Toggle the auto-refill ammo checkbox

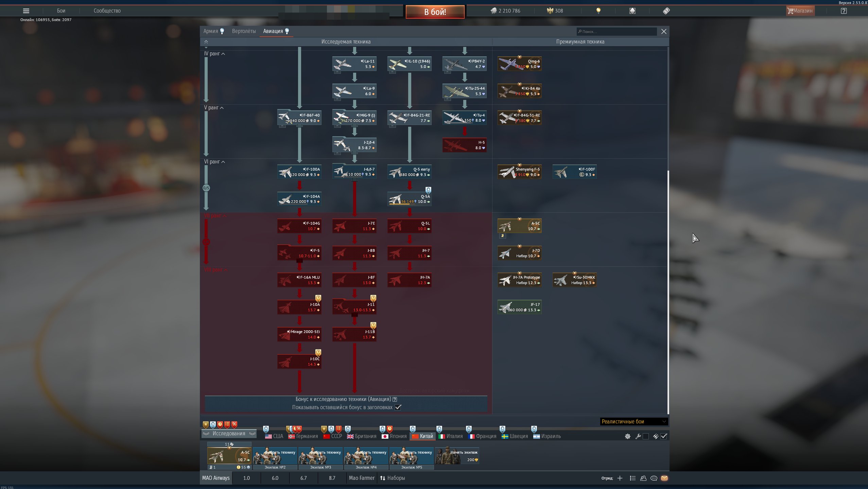664,436
